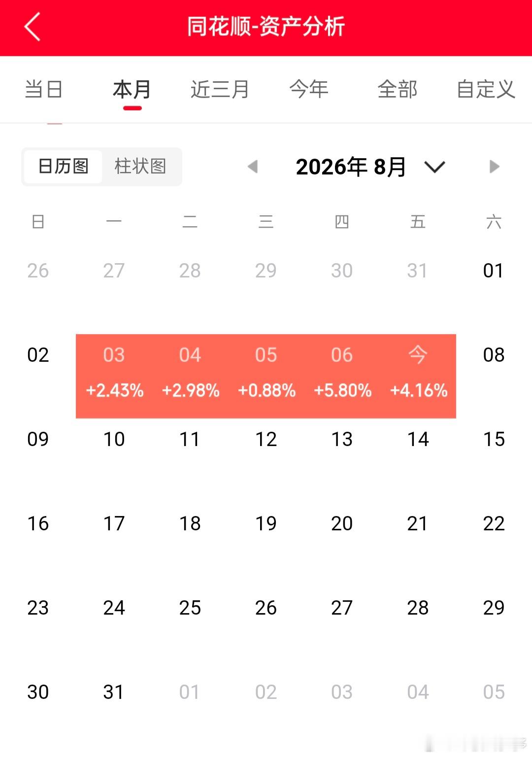
Task: Select today 今 with +4.16% return
Action: click(x=418, y=376)
